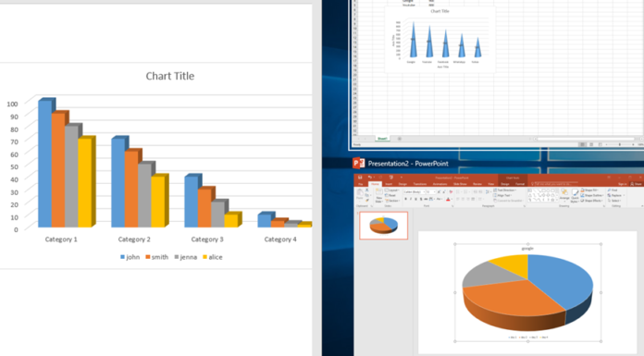Toggle Italic formatting in PowerPoint ribbon
The width and height of the screenshot is (644, 356).
click(411, 199)
